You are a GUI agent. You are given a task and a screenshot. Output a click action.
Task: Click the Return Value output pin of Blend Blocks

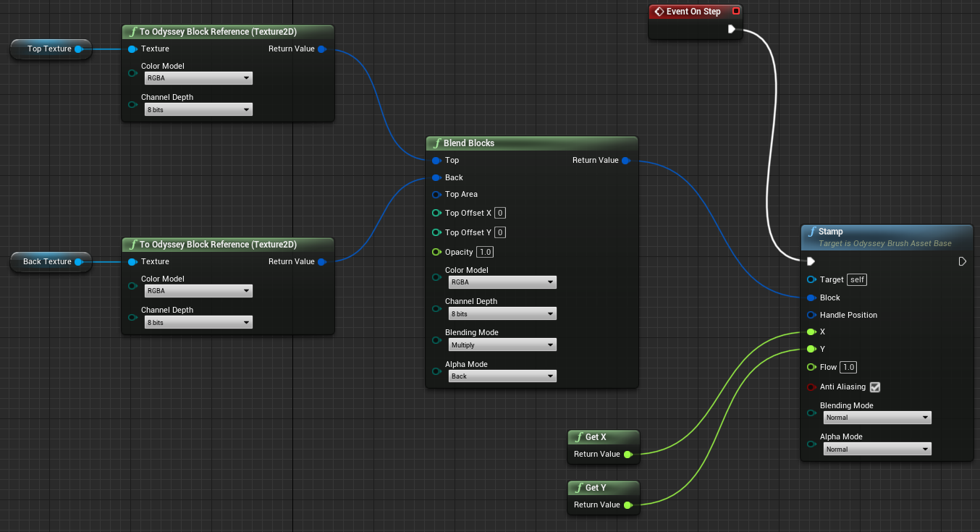(627, 160)
